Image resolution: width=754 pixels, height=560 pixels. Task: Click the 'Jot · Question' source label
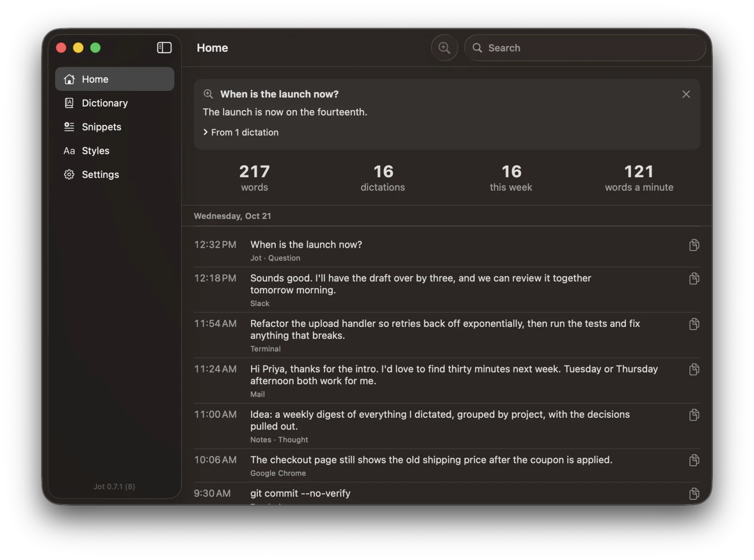pyautogui.click(x=275, y=258)
